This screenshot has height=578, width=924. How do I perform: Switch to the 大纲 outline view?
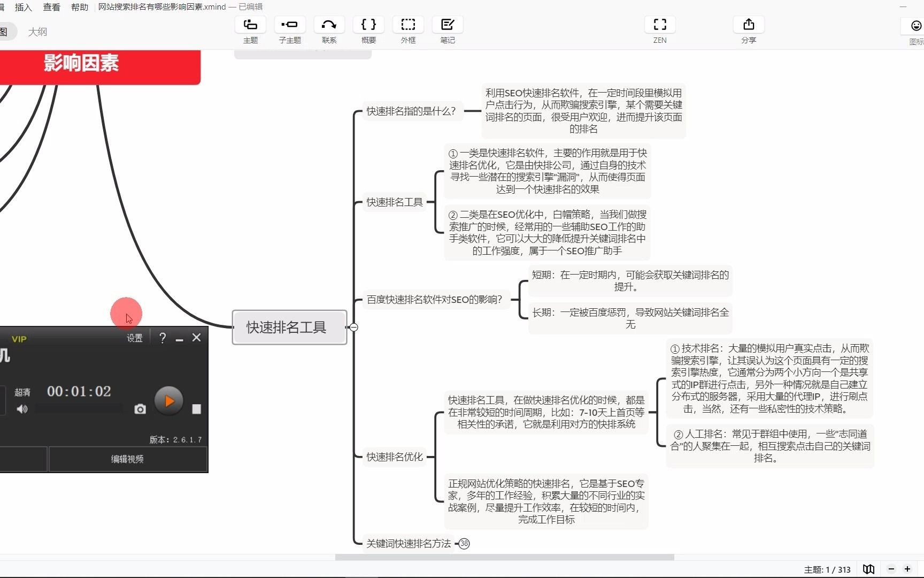[37, 32]
